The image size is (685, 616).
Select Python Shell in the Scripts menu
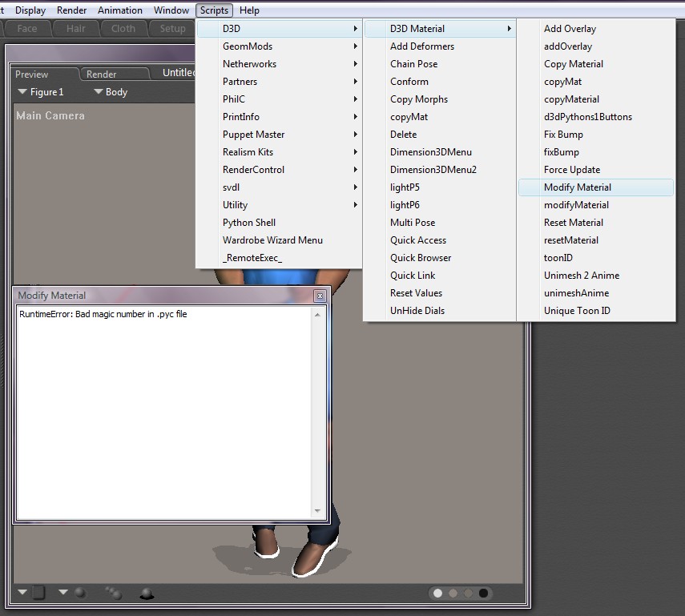249,223
